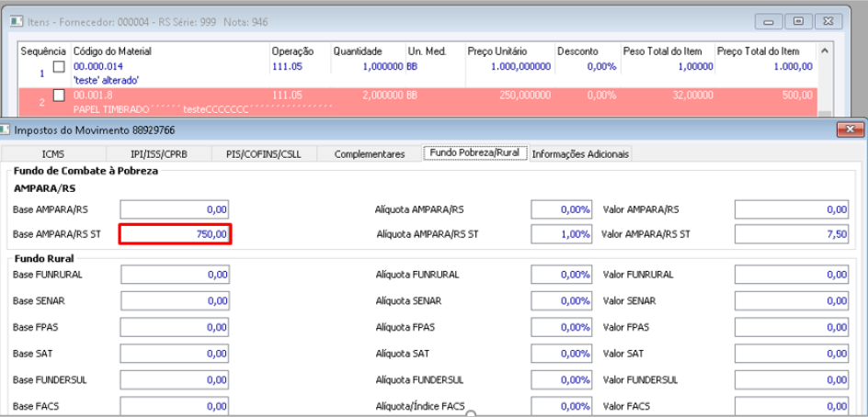This screenshot has width=868, height=417.
Task: Click the Alíquota/Índice FACS field
Action: 561,407
